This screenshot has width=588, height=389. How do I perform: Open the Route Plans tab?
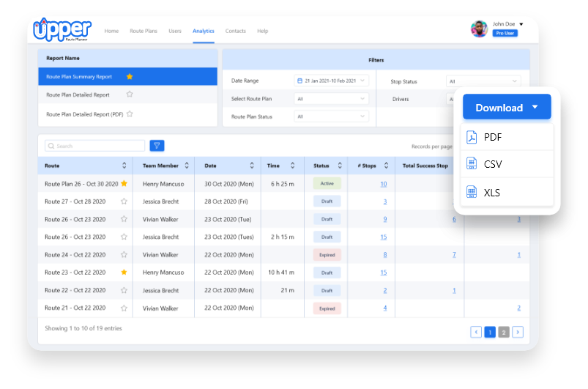(144, 32)
